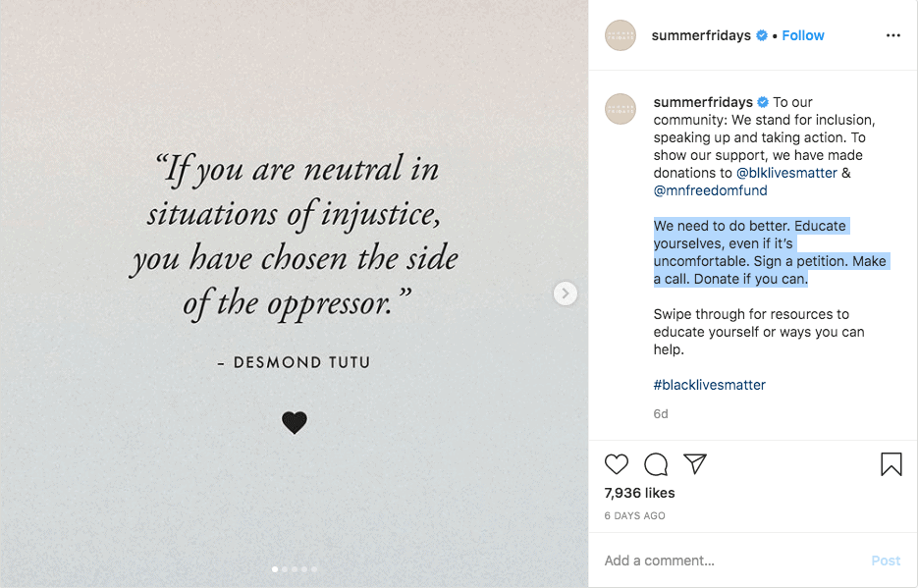Like the post with the heart icon
Screen dimensions: 918x588
point(616,464)
